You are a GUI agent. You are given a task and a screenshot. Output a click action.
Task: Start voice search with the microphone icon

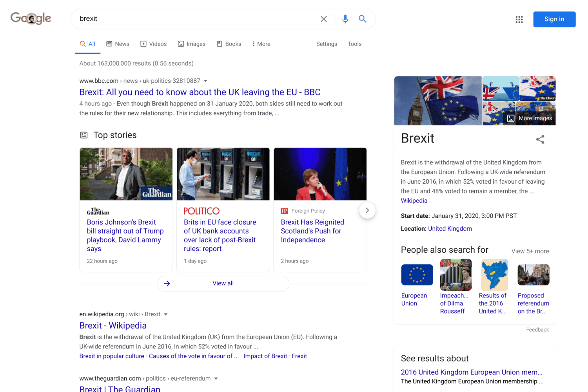(345, 19)
